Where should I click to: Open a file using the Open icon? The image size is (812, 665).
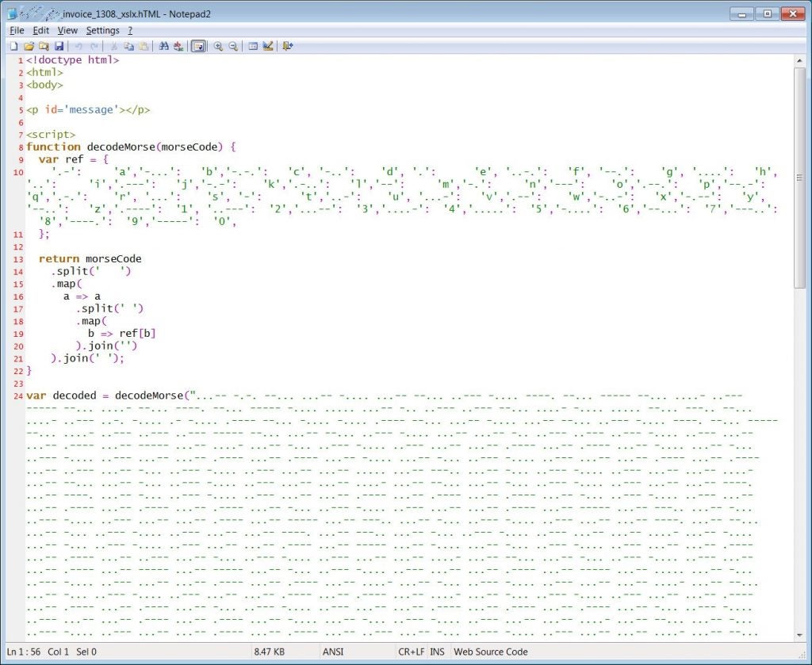(x=29, y=46)
